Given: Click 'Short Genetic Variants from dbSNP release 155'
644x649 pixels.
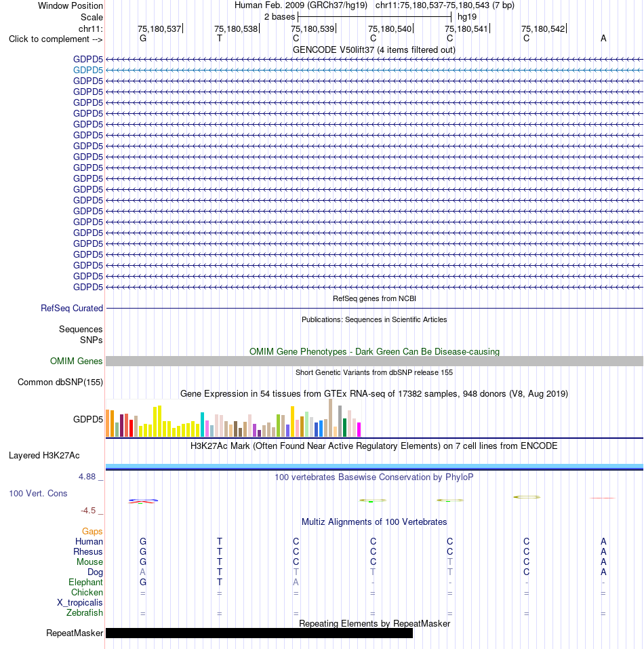Looking at the screenshot, I should [x=374, y=372].
